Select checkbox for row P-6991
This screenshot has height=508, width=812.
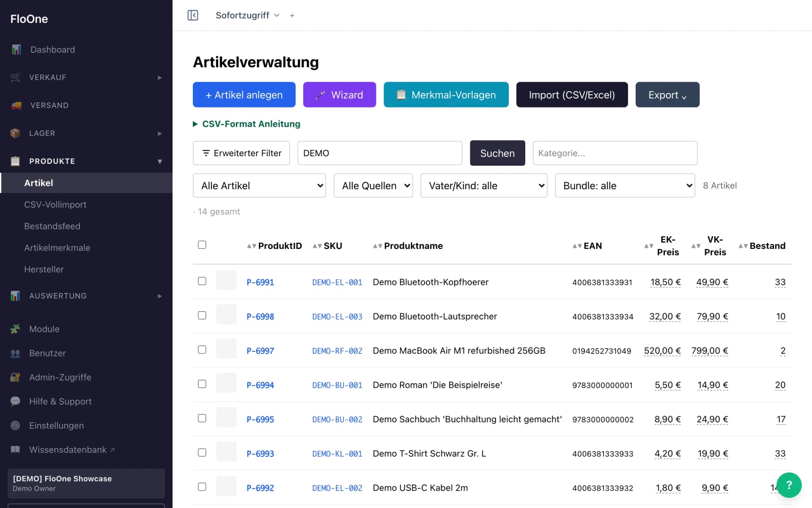point(202,281)
